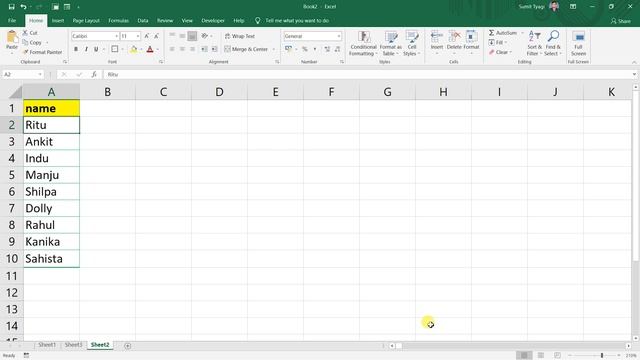Switch to Sheet1 tab
Viewport: 640px width, 360px height.
pos(47,345)
